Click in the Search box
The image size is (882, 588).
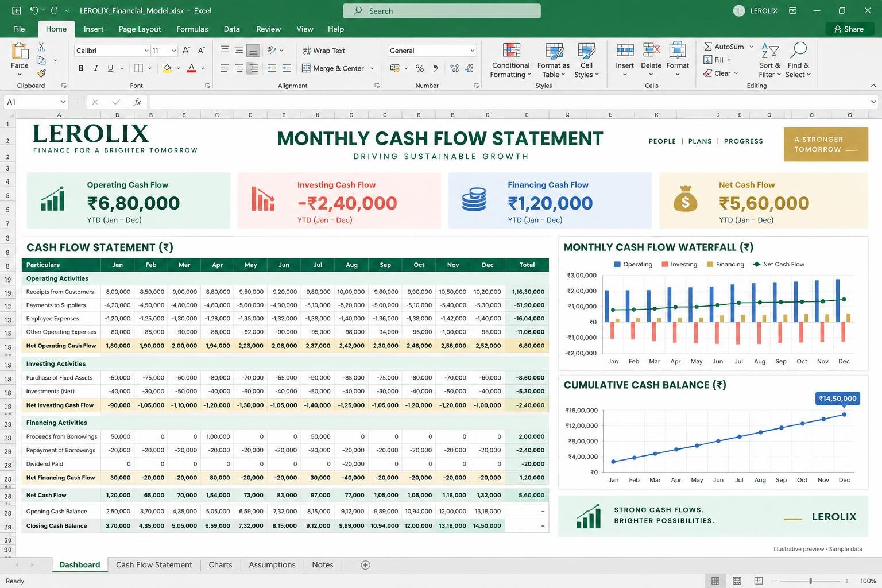pyautogui.click(x=442, y=11)
